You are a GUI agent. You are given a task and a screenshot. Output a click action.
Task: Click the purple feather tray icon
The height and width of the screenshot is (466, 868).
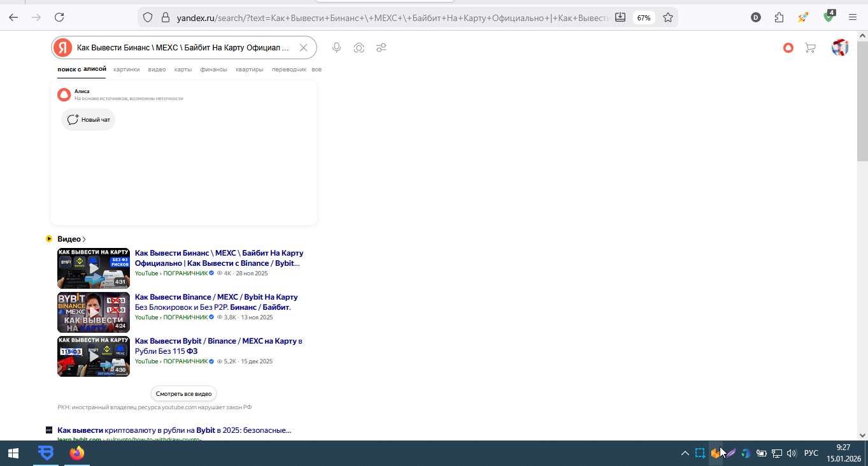click(x=731, y=453)
